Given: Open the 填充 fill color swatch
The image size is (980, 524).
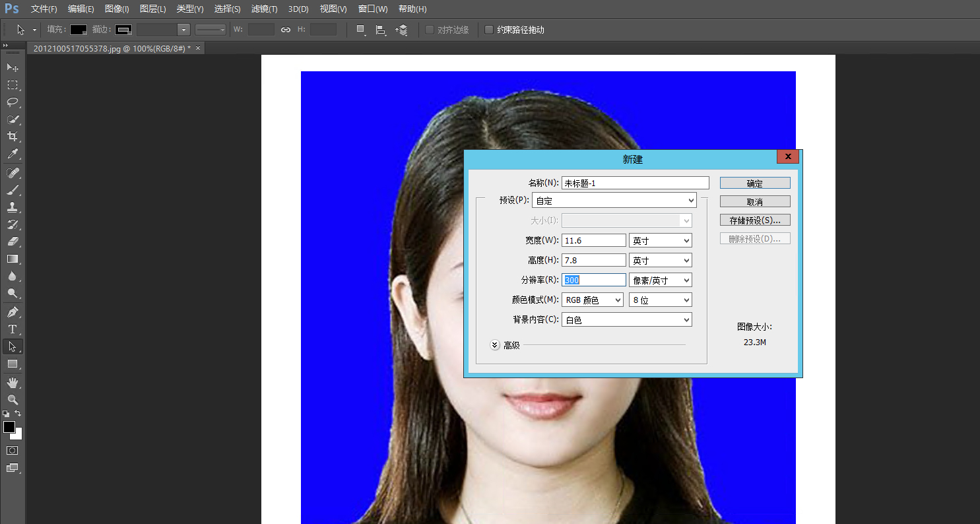Looking at the screenshot, I should [x=79, y=30].
